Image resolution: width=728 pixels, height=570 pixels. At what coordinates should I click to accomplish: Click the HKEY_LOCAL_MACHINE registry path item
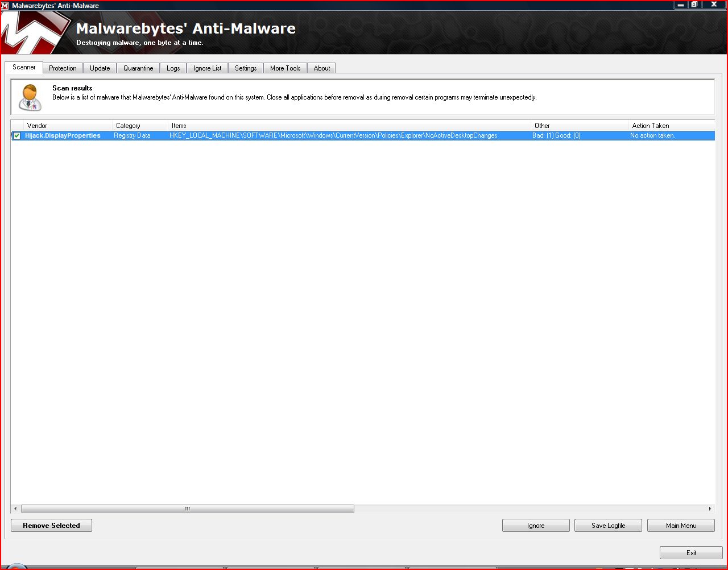point(333,136)
